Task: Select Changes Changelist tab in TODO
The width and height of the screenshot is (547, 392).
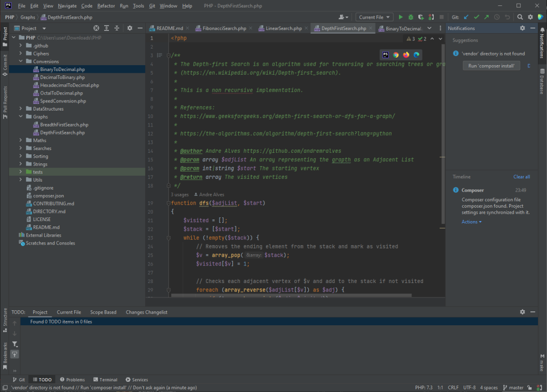Action: click(x=146, y=312)
